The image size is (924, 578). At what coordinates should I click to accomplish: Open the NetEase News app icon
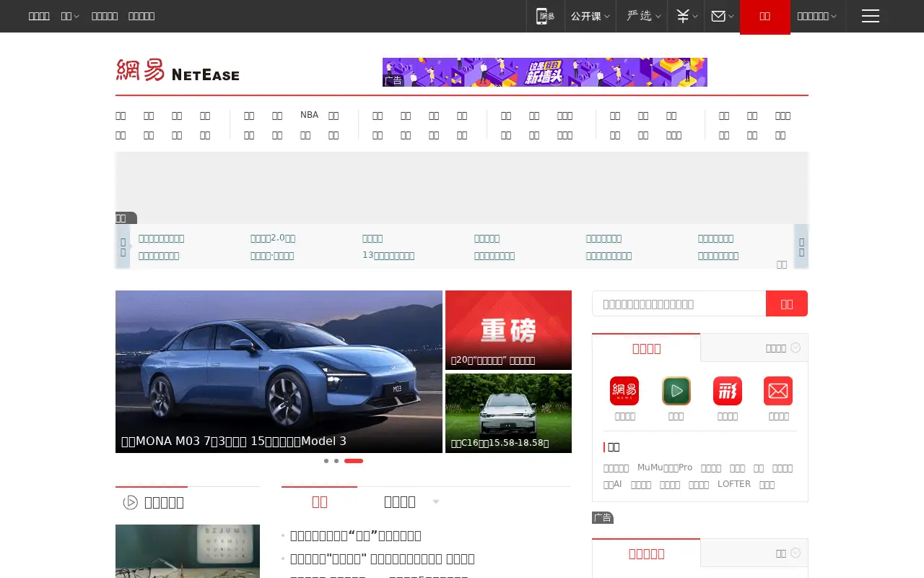tap(624, 391)
